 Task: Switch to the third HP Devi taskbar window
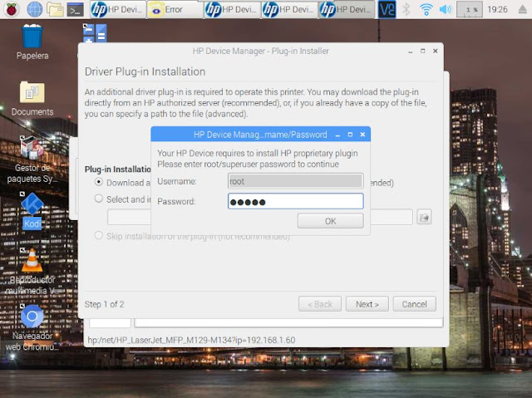tap(289, 9)
